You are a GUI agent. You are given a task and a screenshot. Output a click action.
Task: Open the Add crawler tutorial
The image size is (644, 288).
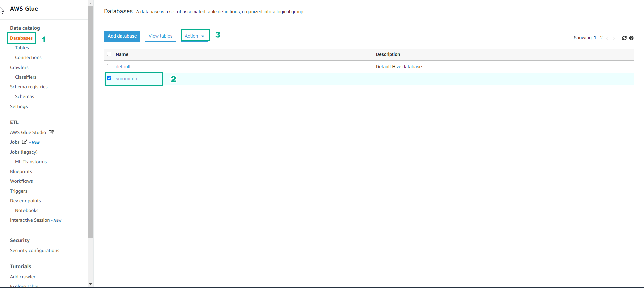pos(22,277)
